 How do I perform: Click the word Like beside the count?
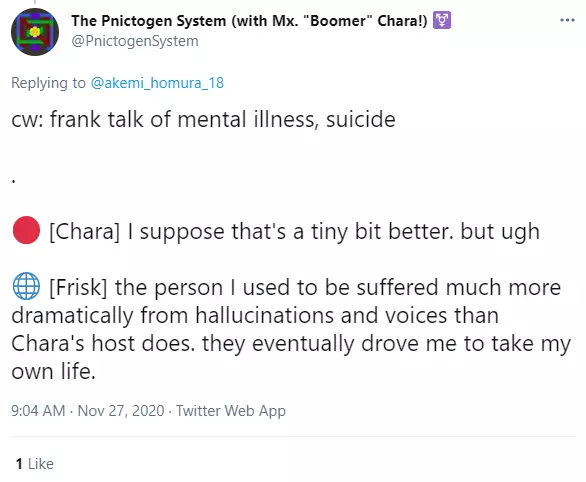coord(40,464)
